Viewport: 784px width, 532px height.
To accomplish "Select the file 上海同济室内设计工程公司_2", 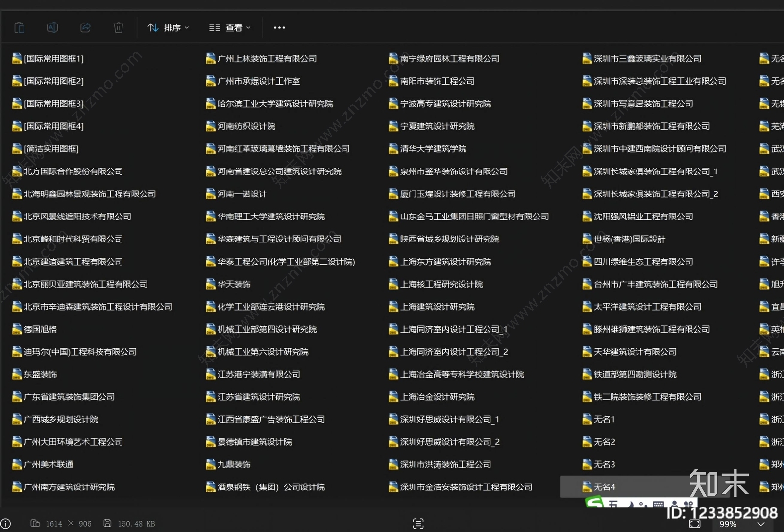I will (448, 352).
